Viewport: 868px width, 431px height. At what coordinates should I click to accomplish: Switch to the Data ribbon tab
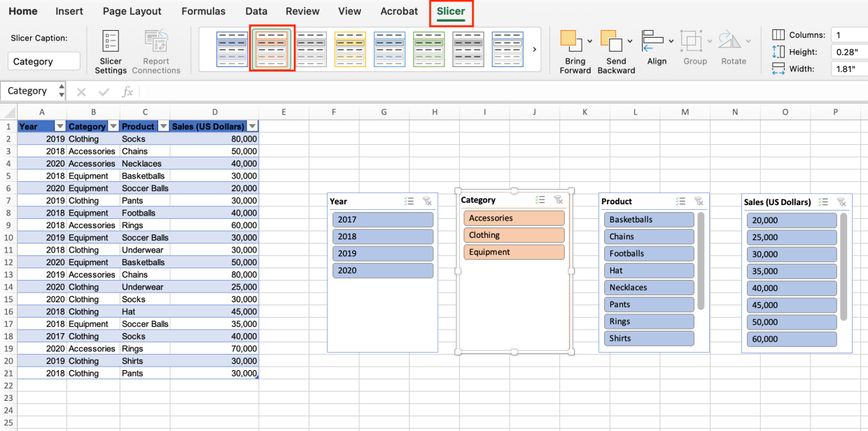pyautogui.click(x=255, y=11)
